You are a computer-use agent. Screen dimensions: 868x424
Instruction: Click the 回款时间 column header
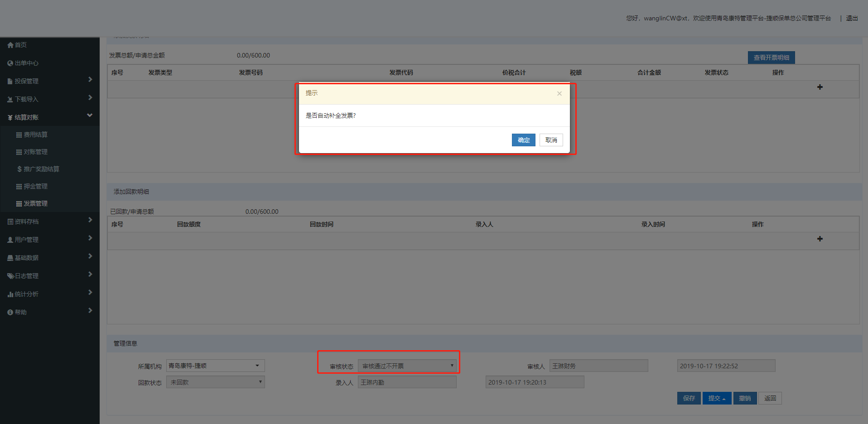point(322,224)
